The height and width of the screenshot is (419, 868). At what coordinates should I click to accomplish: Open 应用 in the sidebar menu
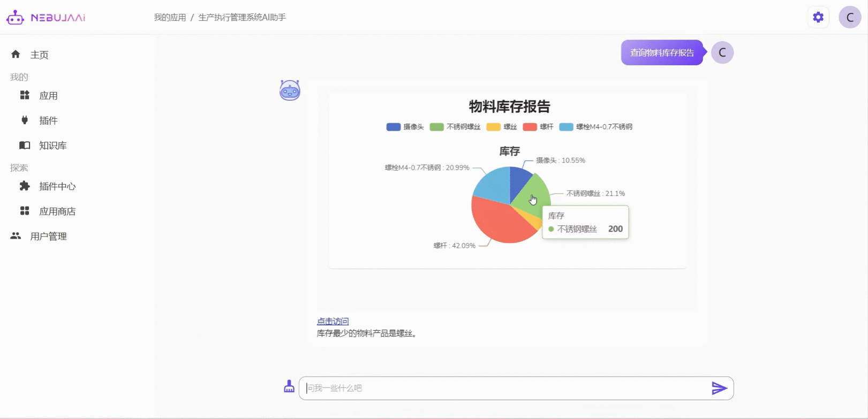click(48, 96)
